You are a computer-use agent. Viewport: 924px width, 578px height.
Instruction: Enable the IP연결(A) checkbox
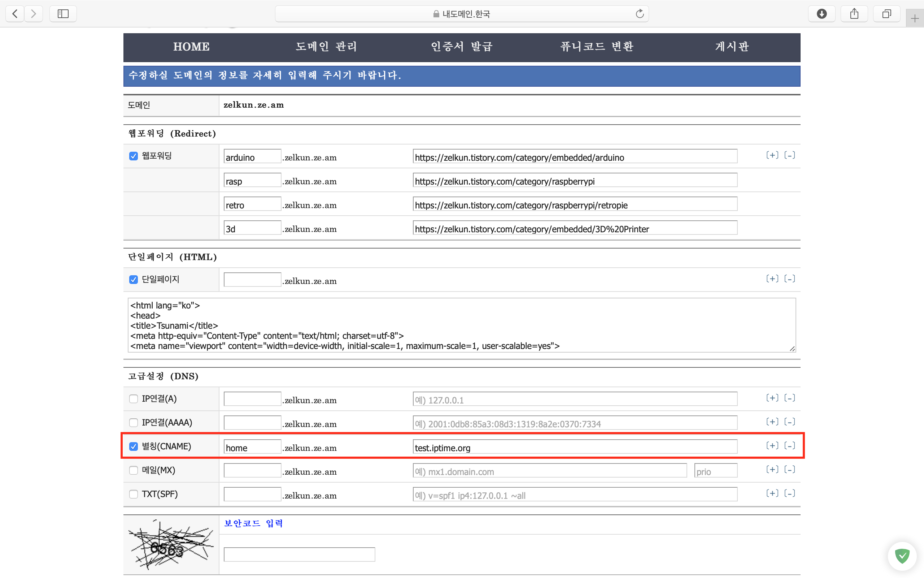[133, 399]
